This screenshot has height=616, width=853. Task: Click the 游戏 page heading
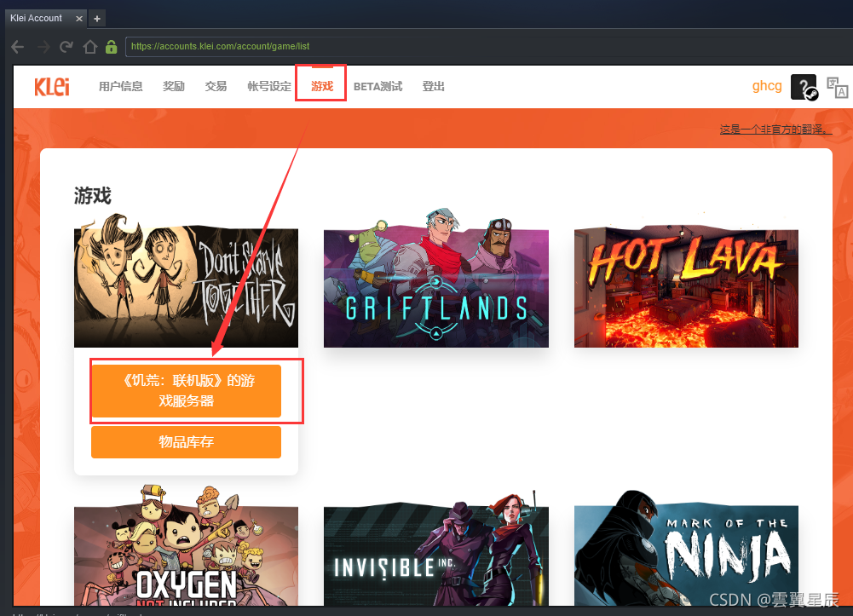(93, 196)
